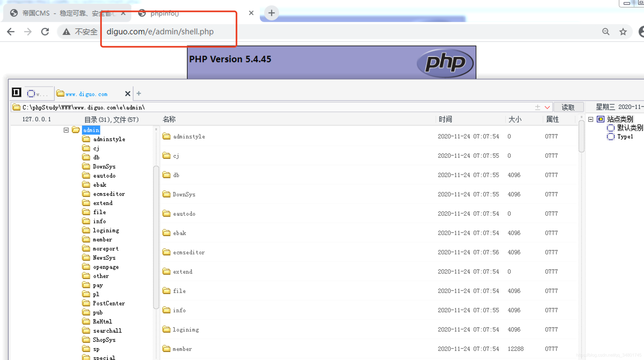Click the file list vertical scrollbar
Viewport: 644px width, 360px height.
pos(581,136)
